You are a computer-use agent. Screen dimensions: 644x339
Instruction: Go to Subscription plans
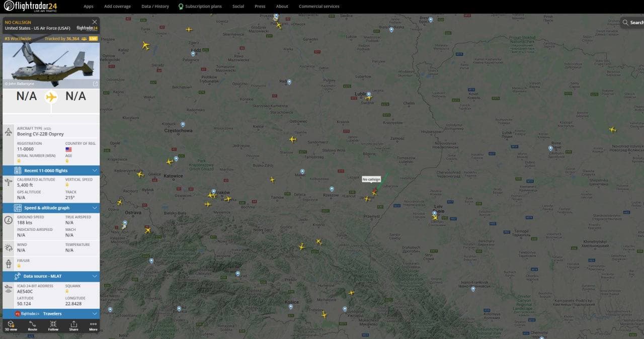click(203, 7)
